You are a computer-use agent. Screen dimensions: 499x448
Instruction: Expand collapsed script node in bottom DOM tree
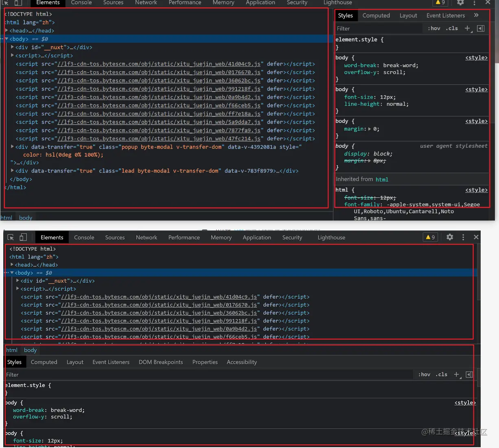click(x=18, y=288)
